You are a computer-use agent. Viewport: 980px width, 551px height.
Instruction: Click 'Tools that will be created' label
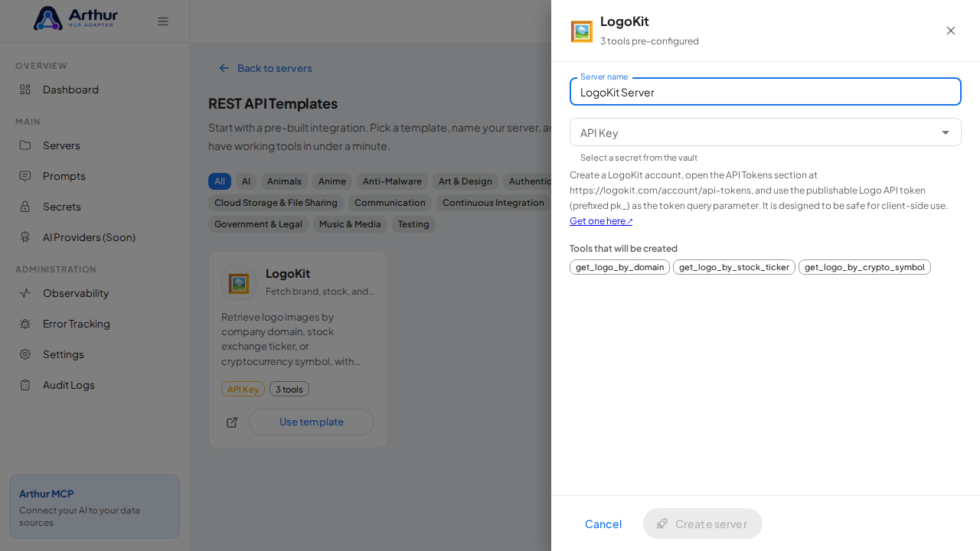(x=623, y=249)
